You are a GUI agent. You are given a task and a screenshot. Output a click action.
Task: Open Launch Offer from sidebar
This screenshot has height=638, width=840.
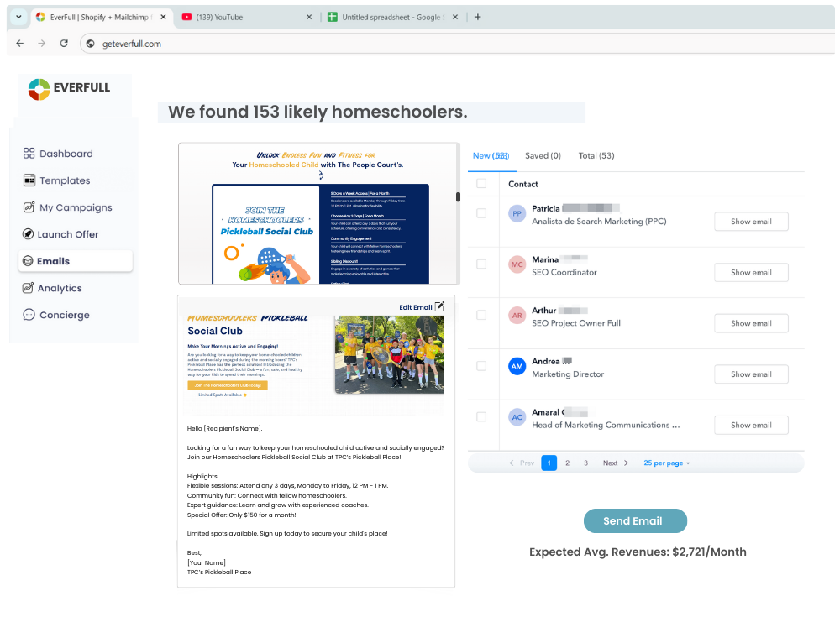60,234
